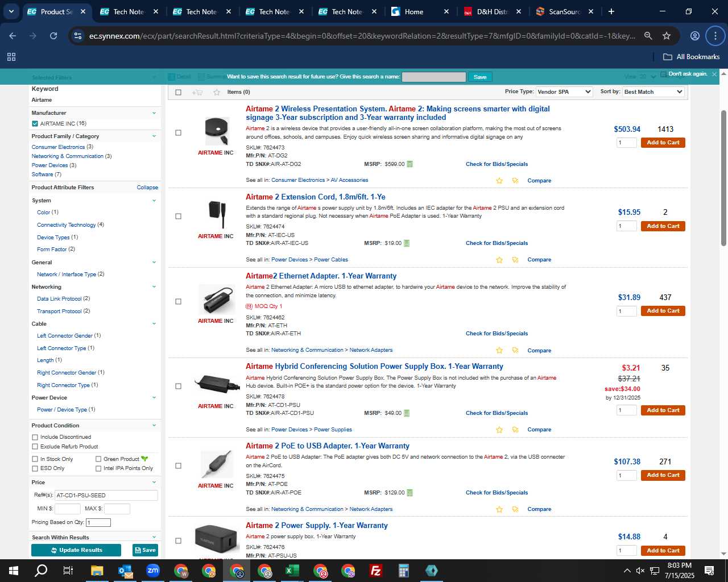The image size is (728, 582).
Task: Click Save next to the search name field
Action: point(480,77)
